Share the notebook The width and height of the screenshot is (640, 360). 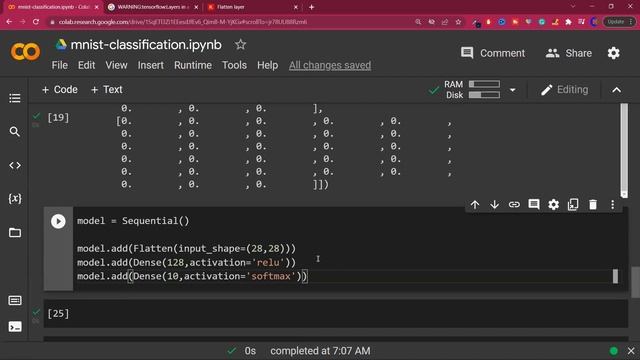[569, 53]
